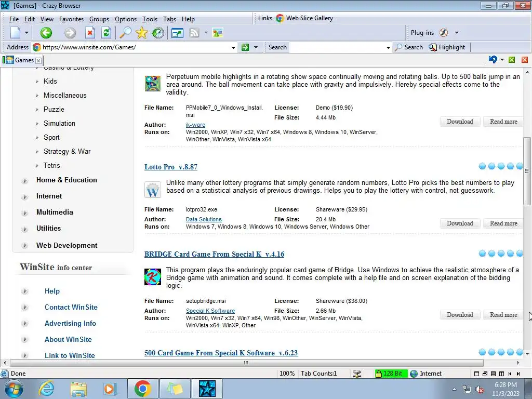Open the Lotto Pro v.8.87 link
Image resolution: width=532 pixels, height=399 pixels.
[170, 167]
